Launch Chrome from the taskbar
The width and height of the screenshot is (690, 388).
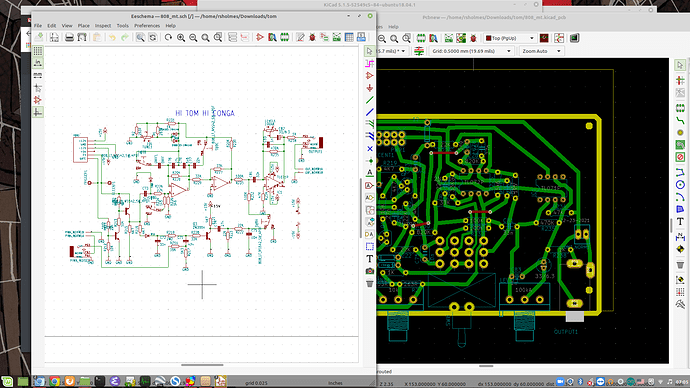[55, 381]
